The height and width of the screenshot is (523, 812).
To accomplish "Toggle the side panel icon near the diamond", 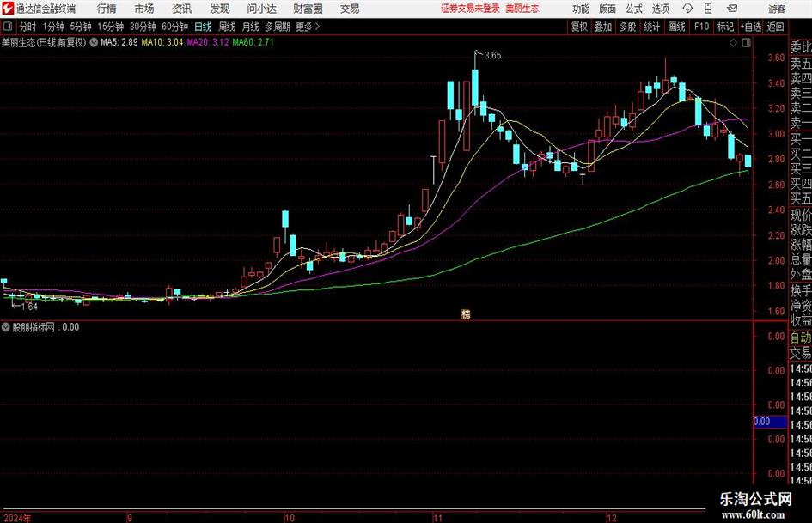I will 746,43.
